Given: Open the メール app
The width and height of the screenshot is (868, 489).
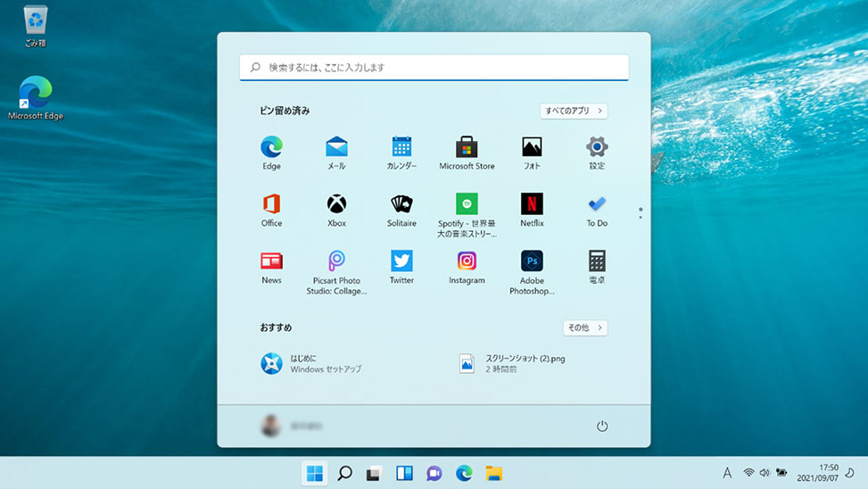Looking at the screenshot, I should click(336, 153).
